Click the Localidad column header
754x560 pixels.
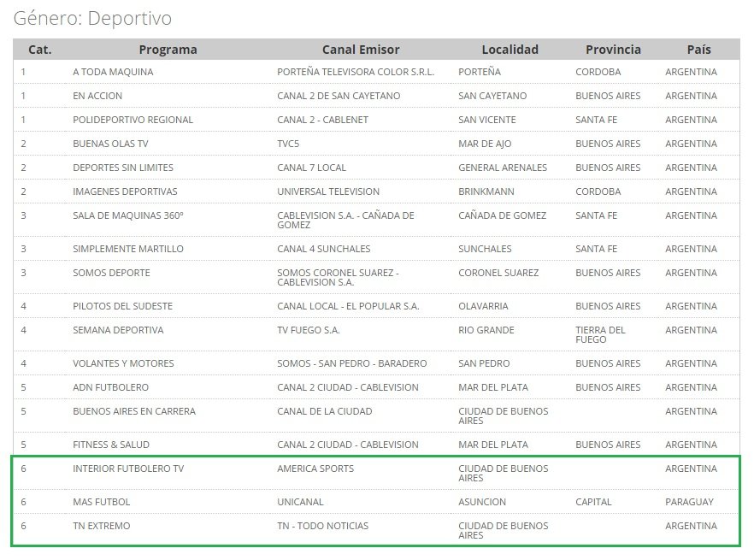510,50
